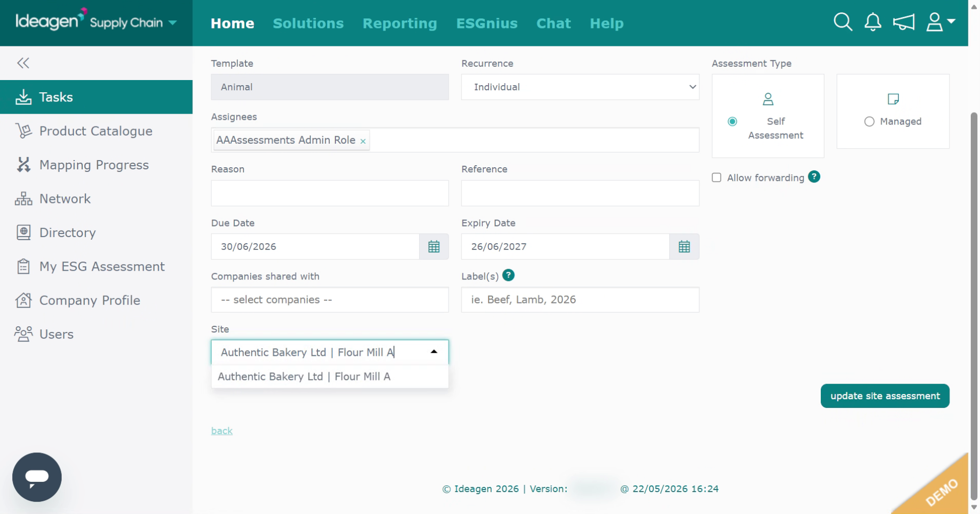Open Users in sidebar

point(96,334)
